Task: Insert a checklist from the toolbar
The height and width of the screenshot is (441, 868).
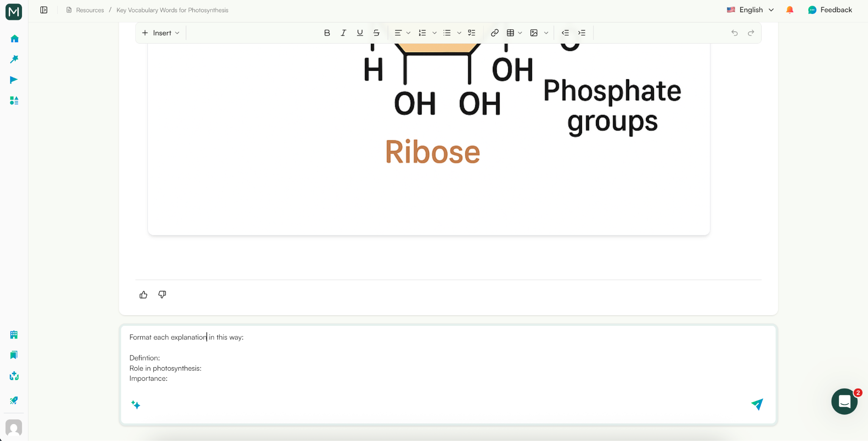Action: [x=472, y=33]
